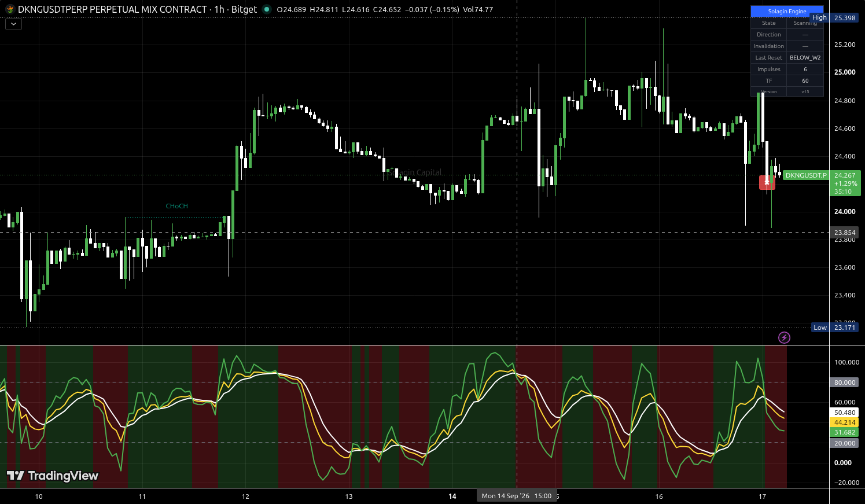Click the Vol74.77 volume value
865x504 pixels.
(478, 9)
